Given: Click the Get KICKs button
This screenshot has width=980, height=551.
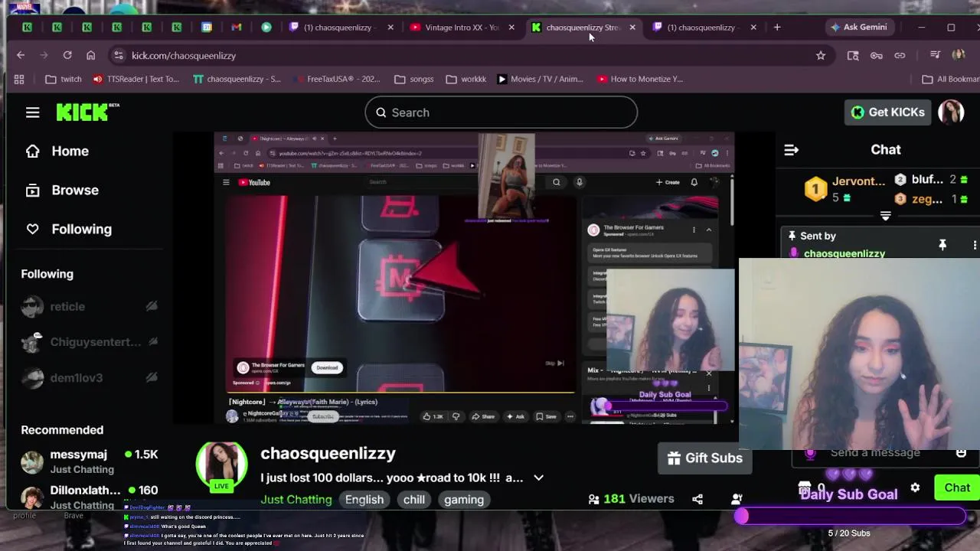Looking at the screenshot, I should (887, 112).
